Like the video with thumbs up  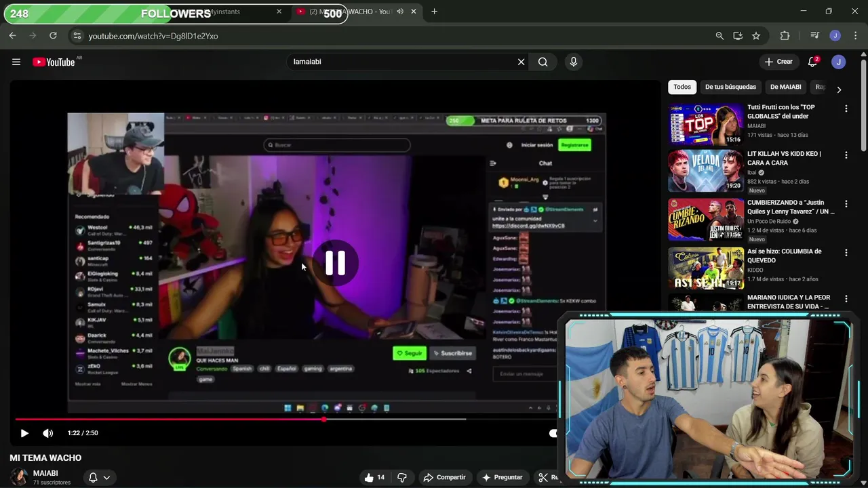374,477
